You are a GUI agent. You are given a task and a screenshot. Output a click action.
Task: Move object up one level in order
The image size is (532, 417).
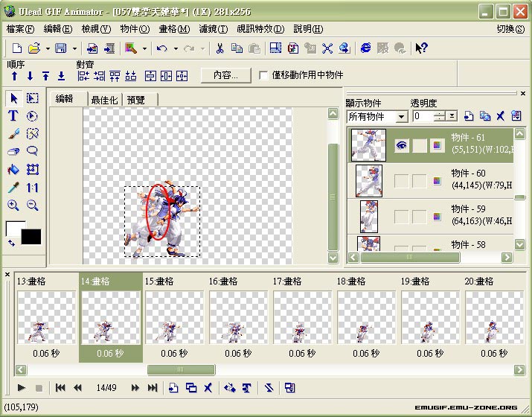click(x=14, y=76)
